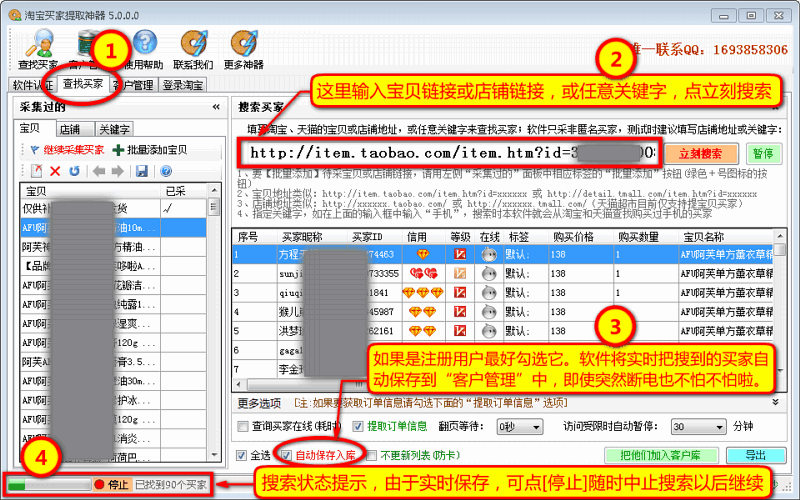800x500 pixels.
Task: Select the list item ending 120g under 湿爽
Action: 114,342
